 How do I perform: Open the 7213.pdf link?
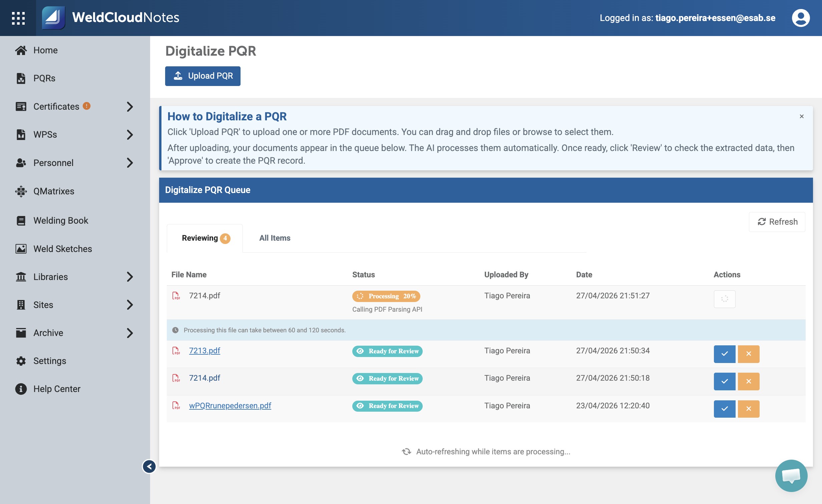(x=204, y=351)
